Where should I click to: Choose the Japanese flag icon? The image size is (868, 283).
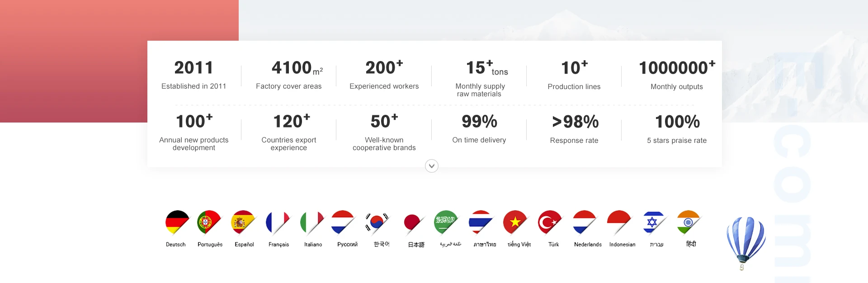[413, 223]
